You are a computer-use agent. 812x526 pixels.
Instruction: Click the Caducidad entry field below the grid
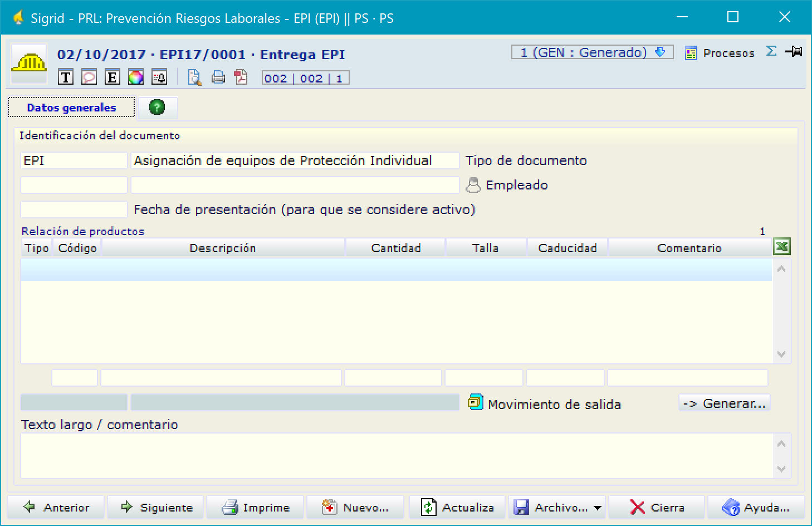[x=565, y=378]
